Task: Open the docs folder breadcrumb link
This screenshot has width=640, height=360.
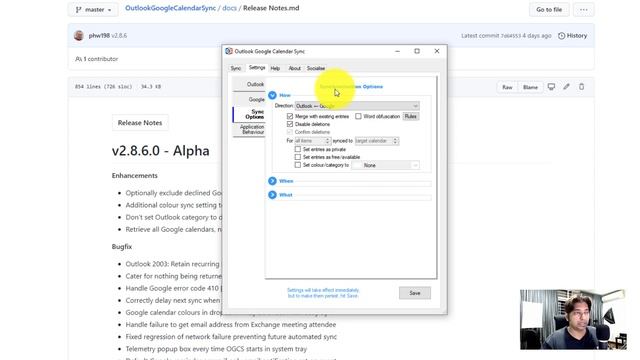Action: click(229, 8)
